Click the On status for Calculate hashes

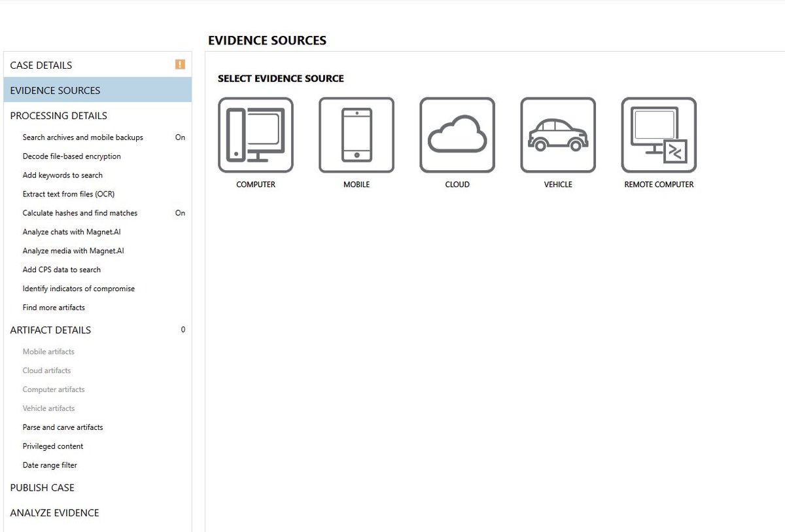tap(180, 213)
